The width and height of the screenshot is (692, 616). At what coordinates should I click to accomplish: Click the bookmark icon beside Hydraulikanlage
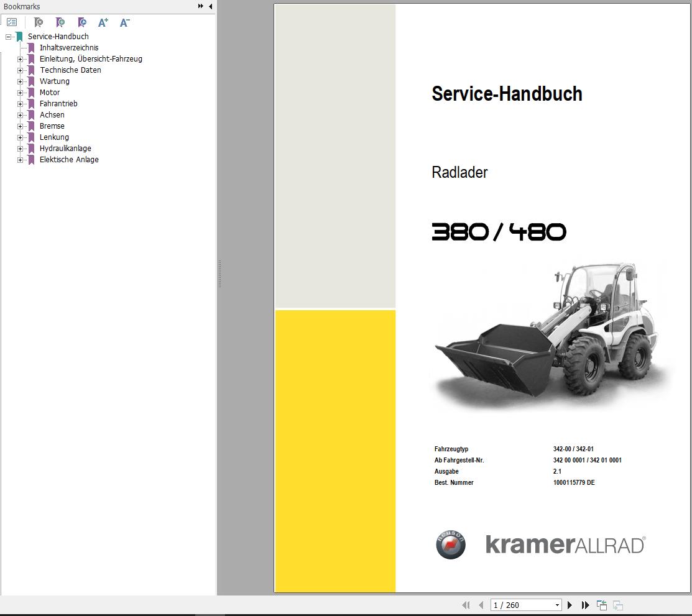click(x=31, y=149)
